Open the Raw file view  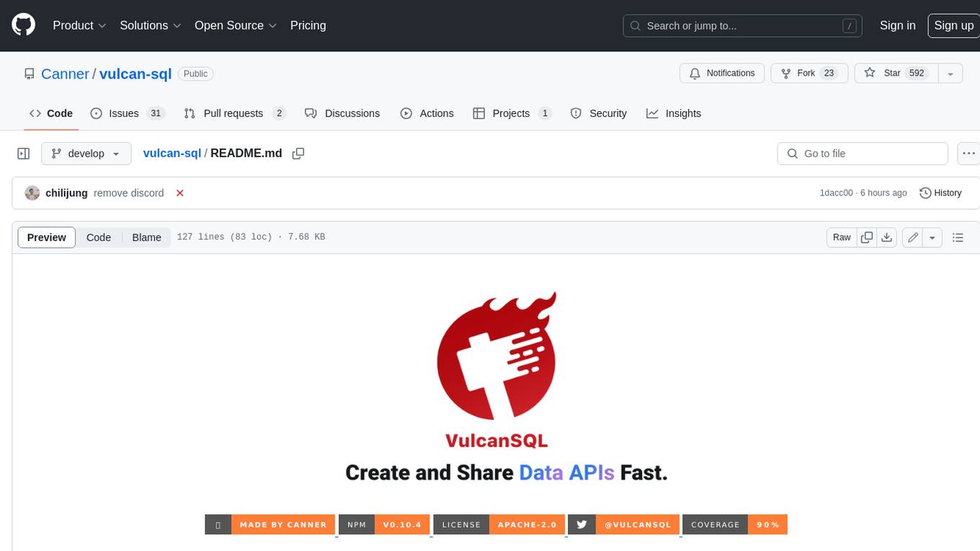click(x=842, y=237)
